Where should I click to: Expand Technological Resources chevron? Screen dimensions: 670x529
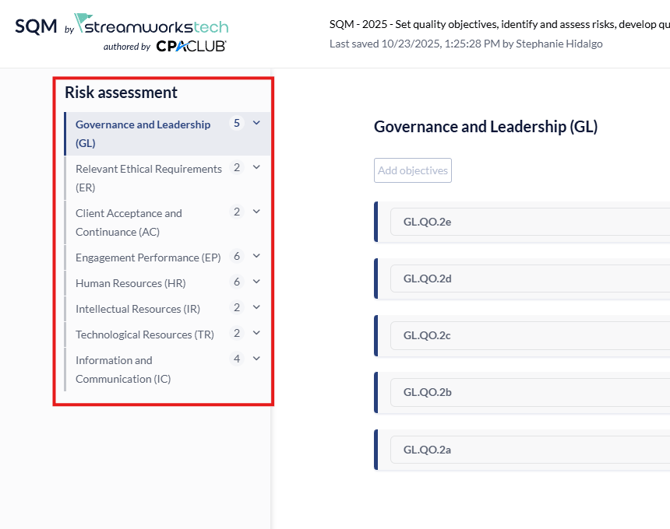pyautogui.click(x=257, y=333)
